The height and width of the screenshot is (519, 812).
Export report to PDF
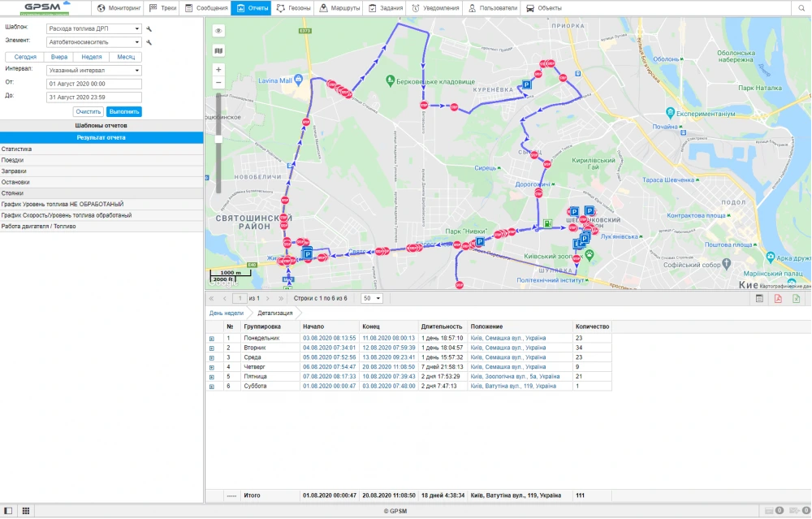(777, 299)
